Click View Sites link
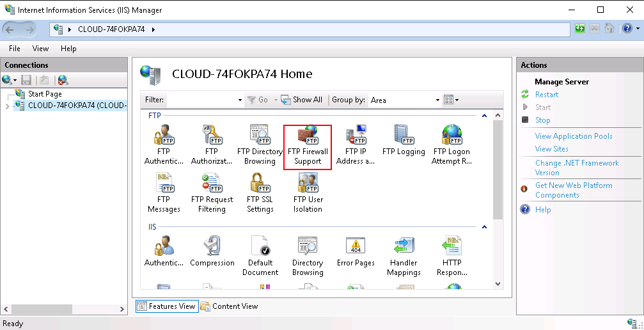 click(552, 149)
